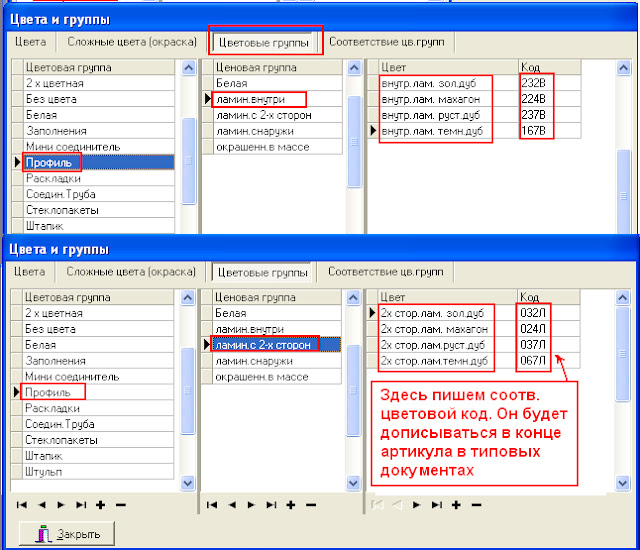Image resolution: width=640 pixels, height=550 pixels.
Task: Select Белая price group in lower window
Action: coord(277,313)
